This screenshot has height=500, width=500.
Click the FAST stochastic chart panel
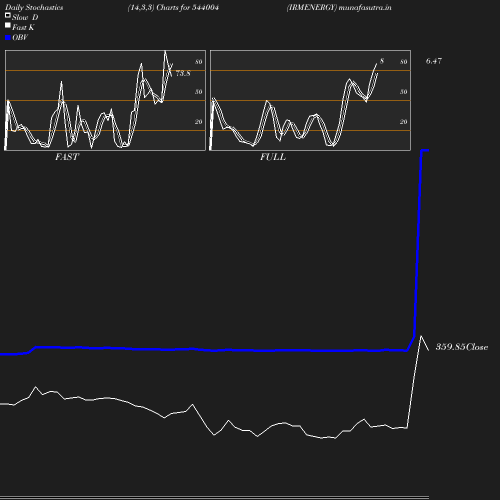click(105, 100)
